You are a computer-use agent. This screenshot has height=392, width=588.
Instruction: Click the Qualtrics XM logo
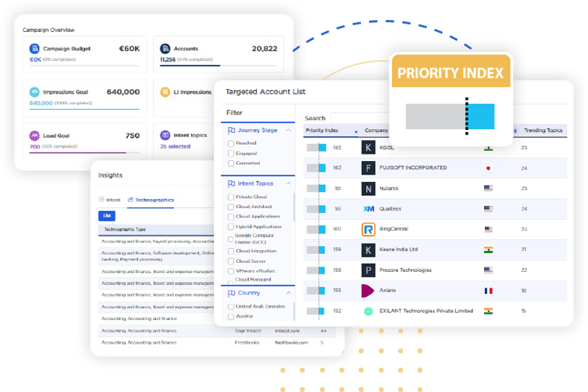tap(368, 209)
